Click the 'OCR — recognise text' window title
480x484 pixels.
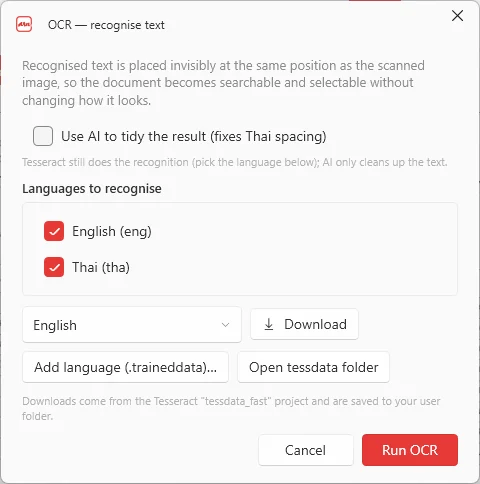[106, 25]
